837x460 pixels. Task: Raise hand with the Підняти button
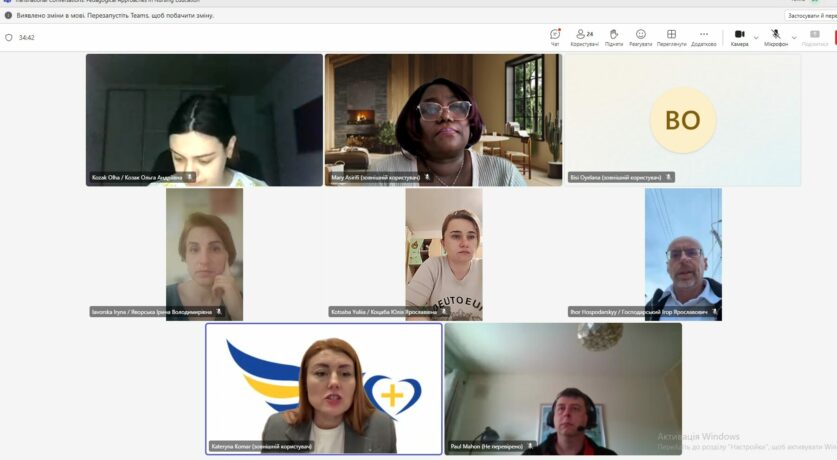click(613, 35)
